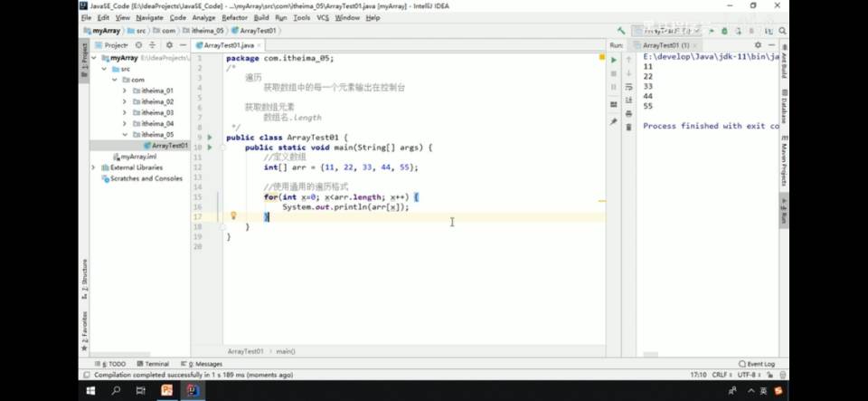Hide the Project tool window
The width and height of the screenshot is (868, 401).
tap(184, 45)
